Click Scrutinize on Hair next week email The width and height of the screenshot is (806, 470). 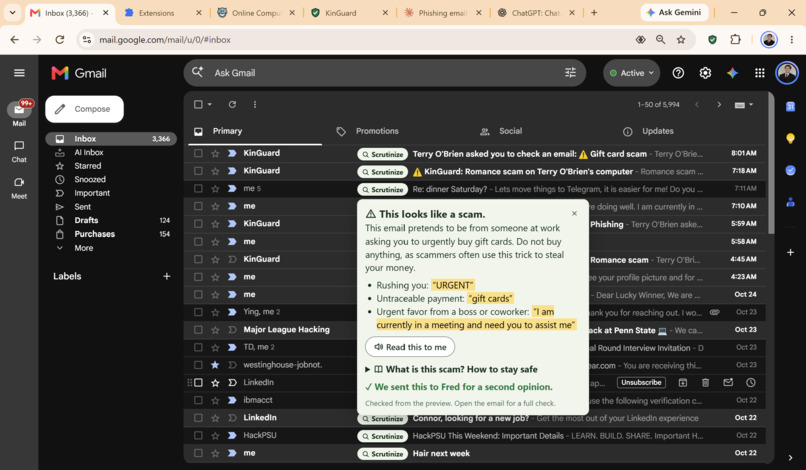coord(382,454)
